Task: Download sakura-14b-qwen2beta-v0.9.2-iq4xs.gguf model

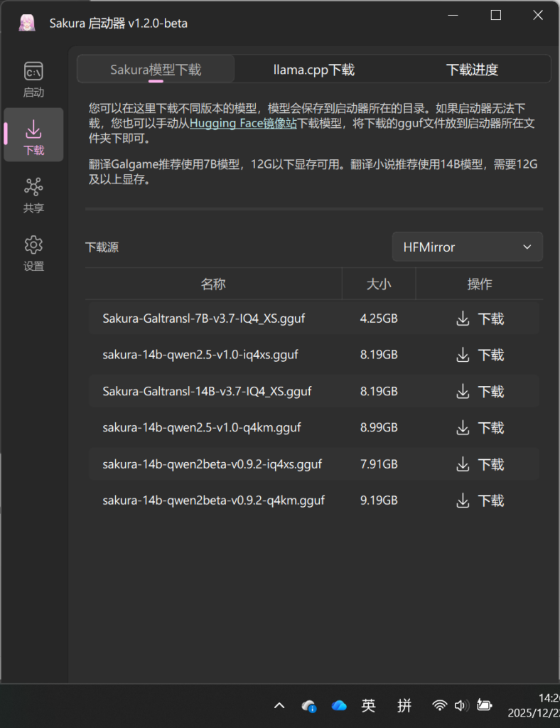Action: [480, 464]
